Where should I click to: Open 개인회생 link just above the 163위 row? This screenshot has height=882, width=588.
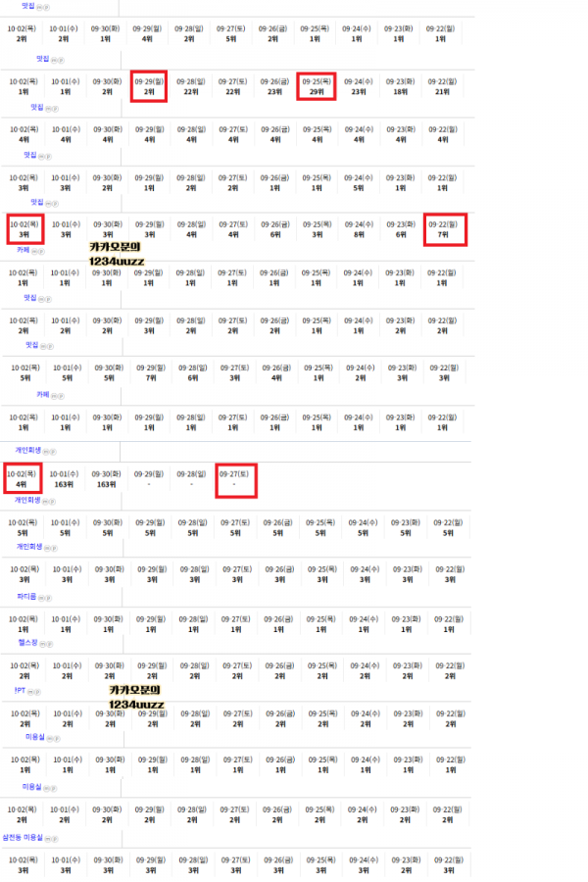click(25, 451)
